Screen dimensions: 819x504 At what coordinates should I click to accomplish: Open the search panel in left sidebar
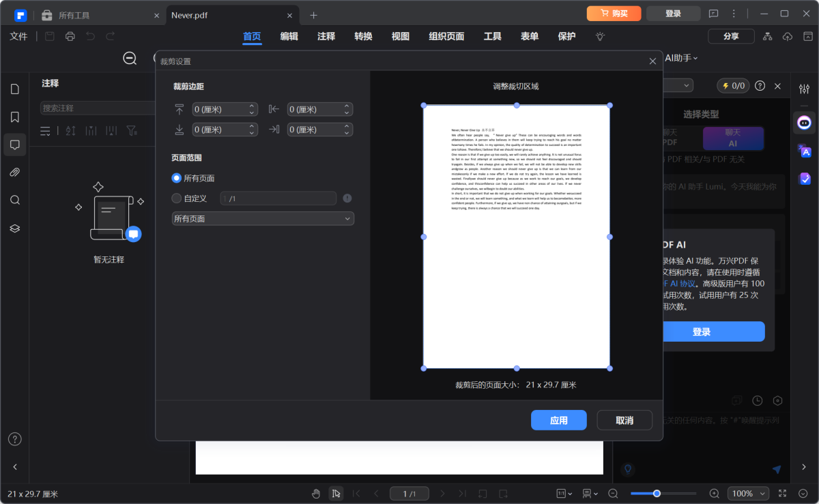14,201
